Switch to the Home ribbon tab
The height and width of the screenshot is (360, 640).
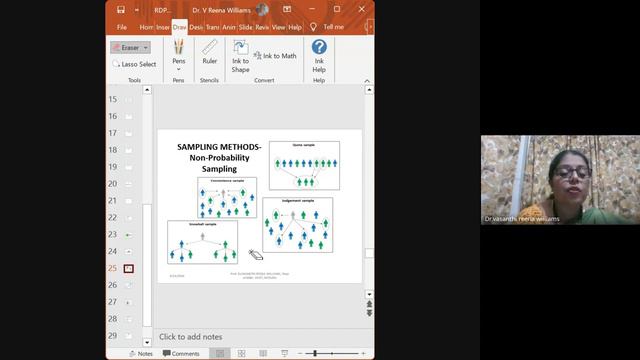(x=146, y=27)
